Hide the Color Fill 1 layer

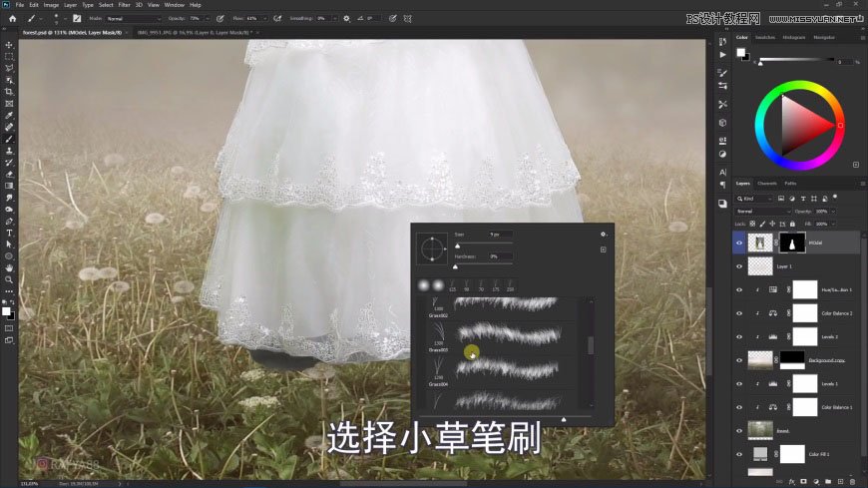coord(739,454)
